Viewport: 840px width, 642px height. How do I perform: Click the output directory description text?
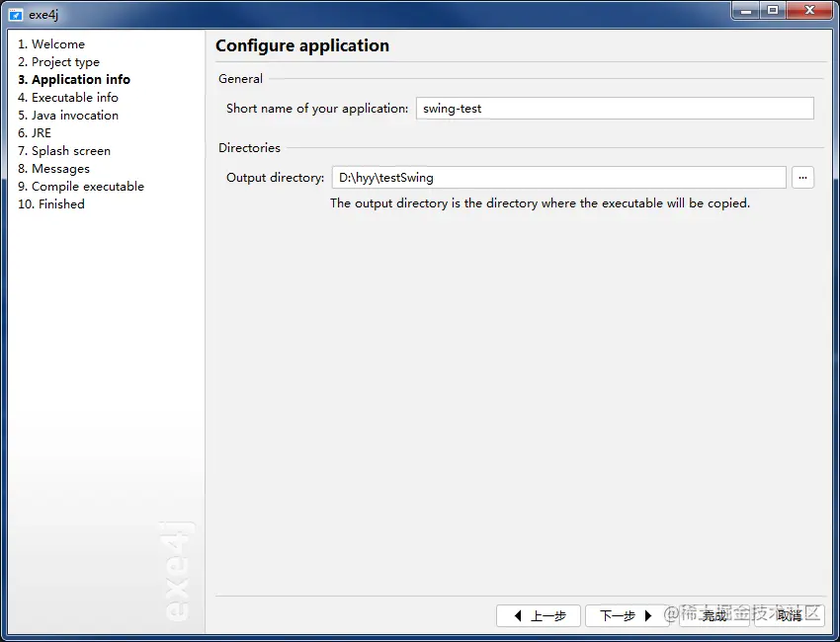click(x=540, y=203)
